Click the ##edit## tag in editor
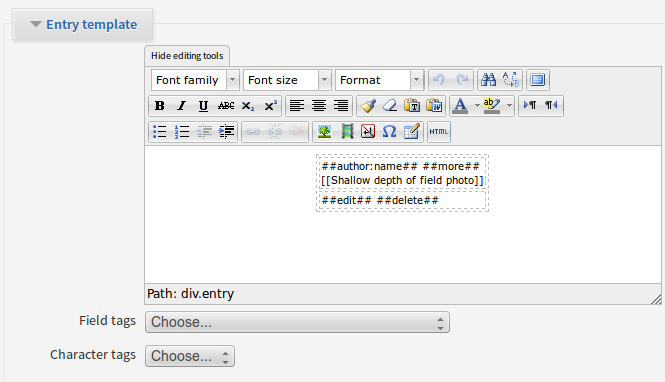665x382 pixels. (346, 200)
